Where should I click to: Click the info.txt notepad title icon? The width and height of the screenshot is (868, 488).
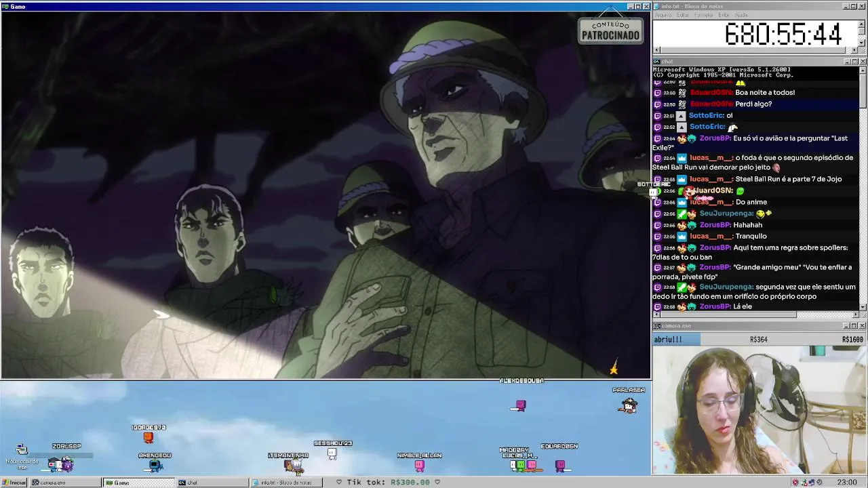click(657, 6)
